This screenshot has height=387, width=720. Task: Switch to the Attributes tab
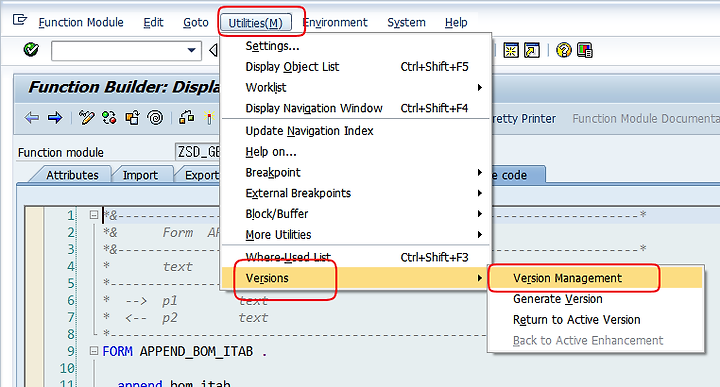point(72,175)
